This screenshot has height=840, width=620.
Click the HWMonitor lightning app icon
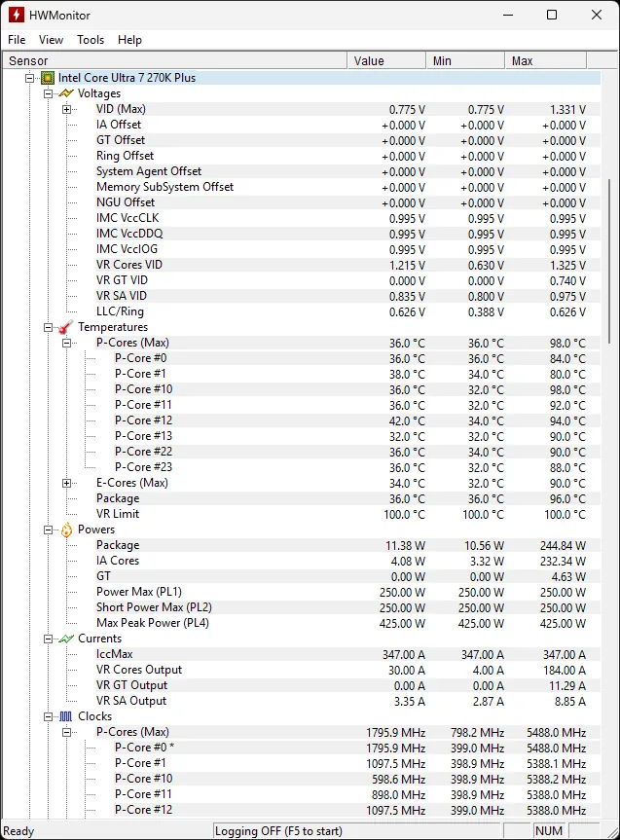coord(17,15)
